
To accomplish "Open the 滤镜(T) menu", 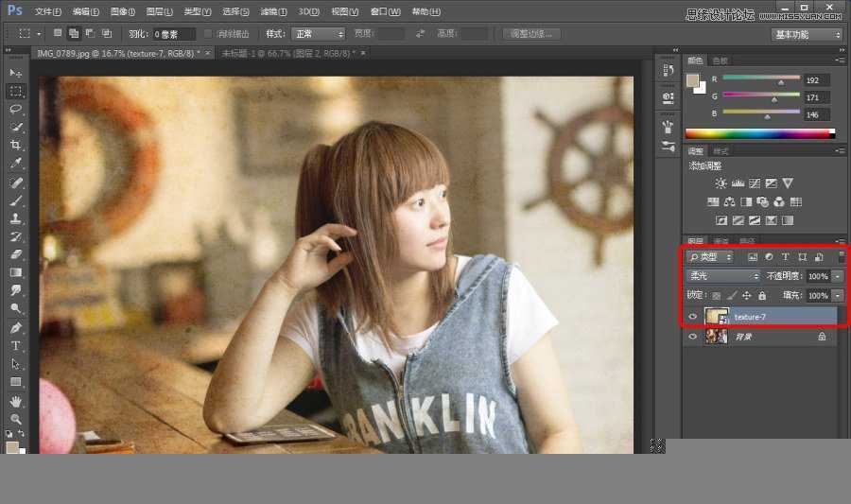I will [x=273, y=11].
